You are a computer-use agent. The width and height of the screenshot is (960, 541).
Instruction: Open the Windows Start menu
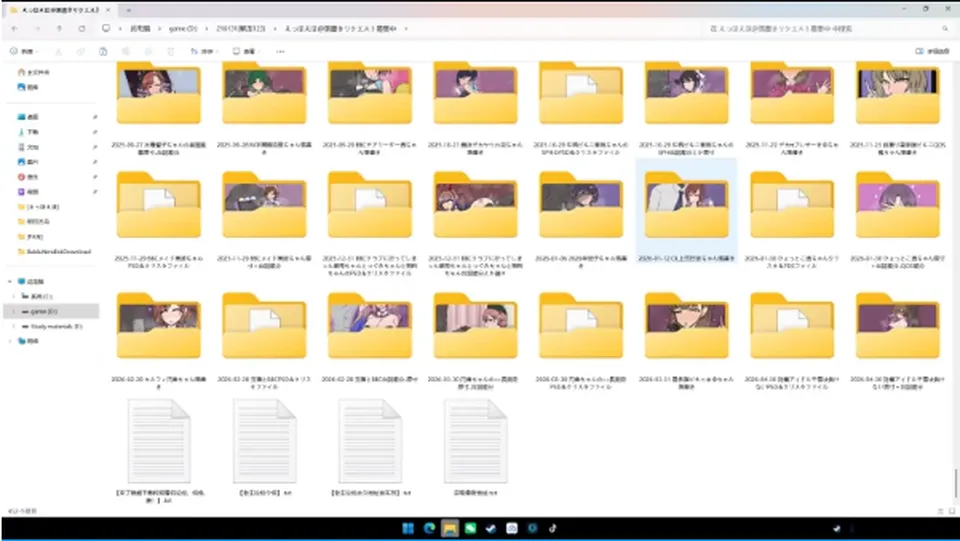(408, 528)
